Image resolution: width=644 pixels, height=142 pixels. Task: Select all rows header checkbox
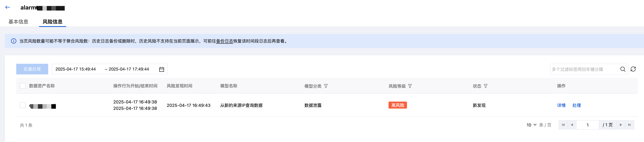click(23, 86)
